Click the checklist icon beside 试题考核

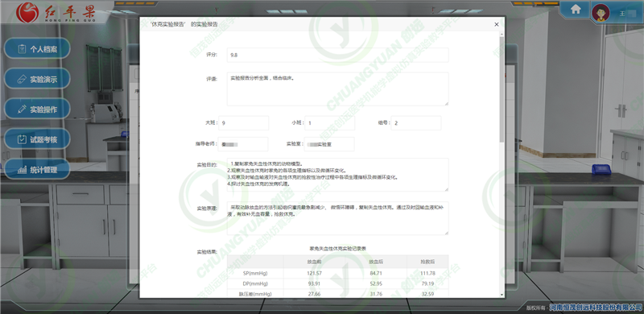click(22, 139)
